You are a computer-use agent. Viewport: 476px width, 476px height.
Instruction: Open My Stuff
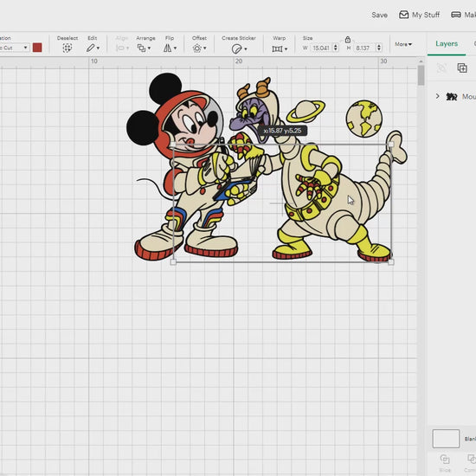click(x=419, y=15)
